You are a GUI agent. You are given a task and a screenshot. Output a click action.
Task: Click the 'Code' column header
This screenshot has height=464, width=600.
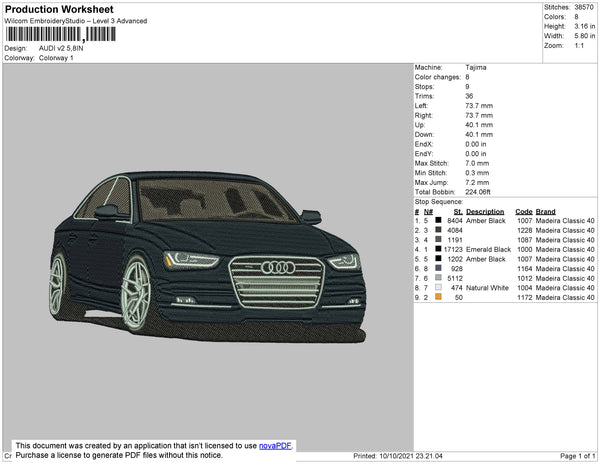coord(523,212)
